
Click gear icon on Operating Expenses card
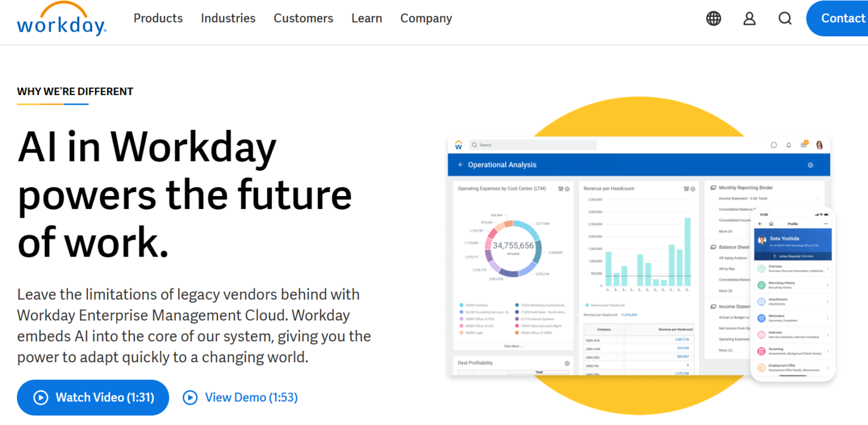[x=567, y=189]
